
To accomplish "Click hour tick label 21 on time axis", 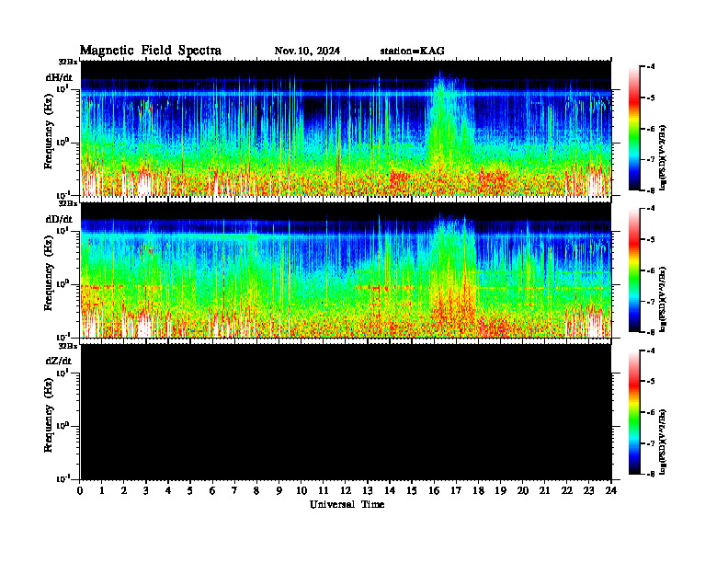I will pos(544,490).
